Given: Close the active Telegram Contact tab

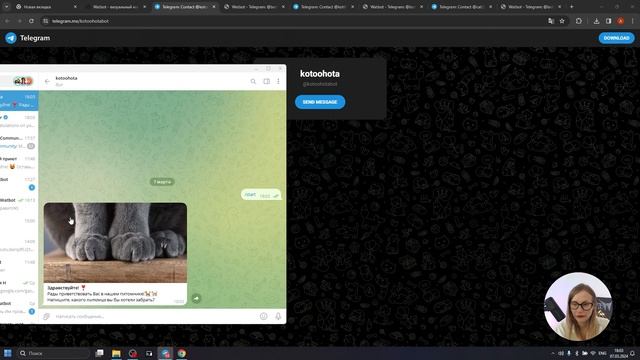Looking at the screenshot, I should tap(213, 7).
